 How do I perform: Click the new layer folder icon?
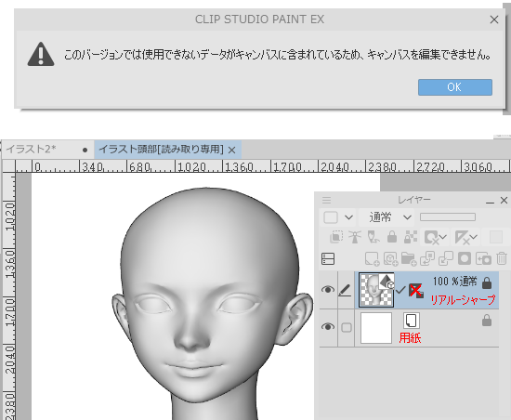[x=409, y=259]
